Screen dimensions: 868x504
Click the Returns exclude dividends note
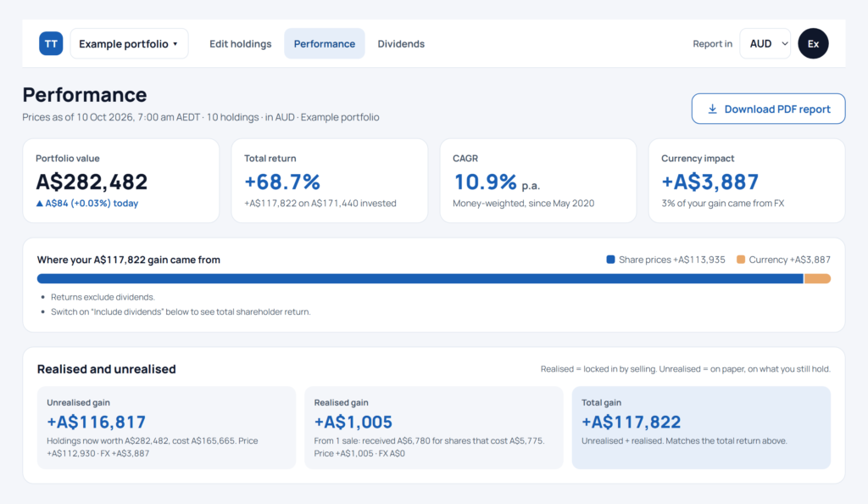103,297
